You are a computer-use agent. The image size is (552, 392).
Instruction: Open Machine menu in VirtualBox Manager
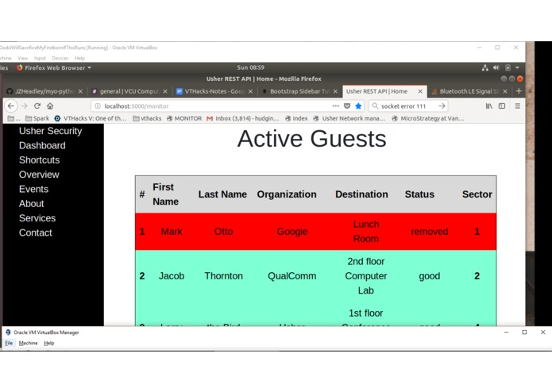point(28,343)
